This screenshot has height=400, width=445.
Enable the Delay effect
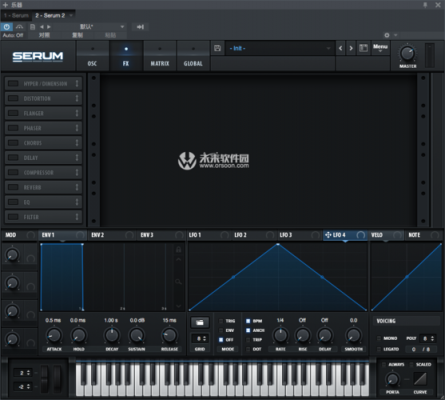coord(13,157)
